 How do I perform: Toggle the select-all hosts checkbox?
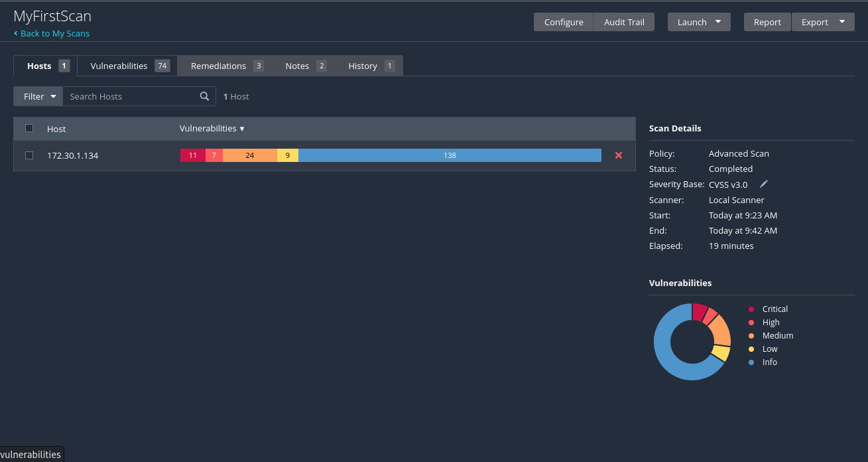click(29, 128)
